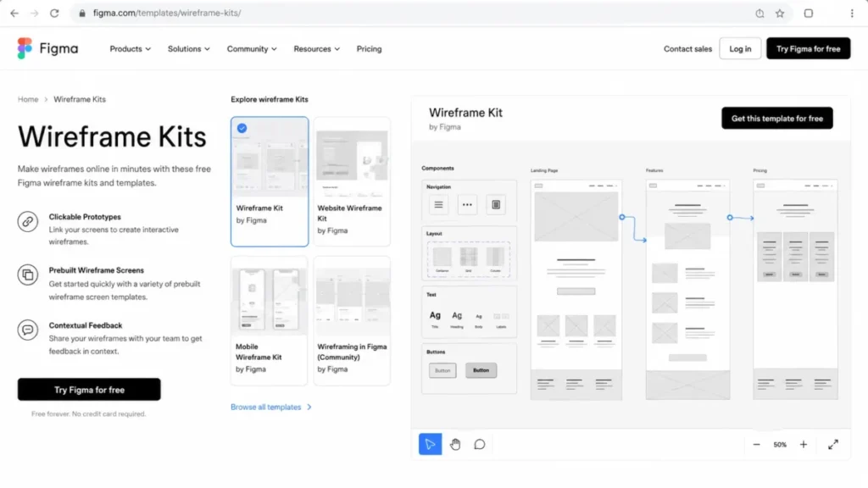
Task: Click the Title 'Ag' text style sample
Action: pyautogui.click(x=435, y=315)
